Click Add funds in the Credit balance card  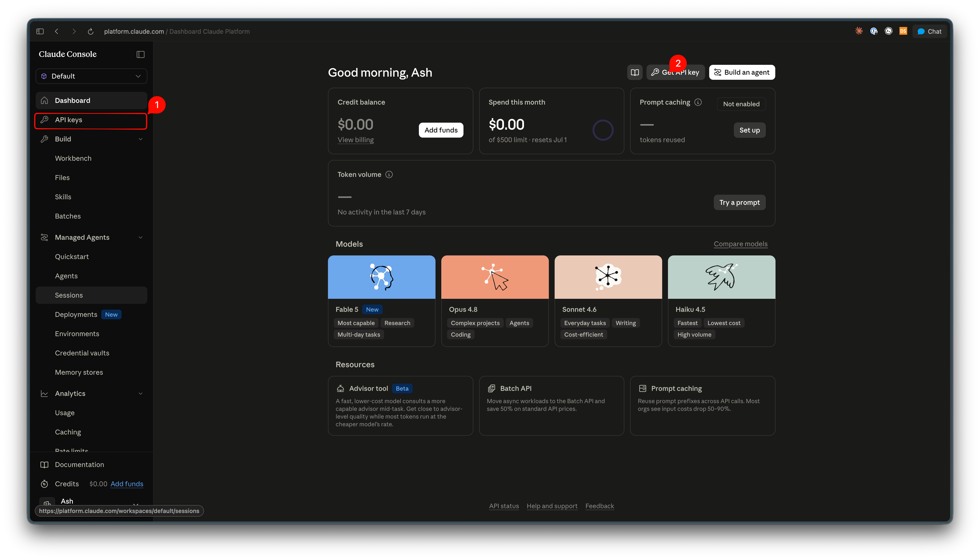pos(441,130)
